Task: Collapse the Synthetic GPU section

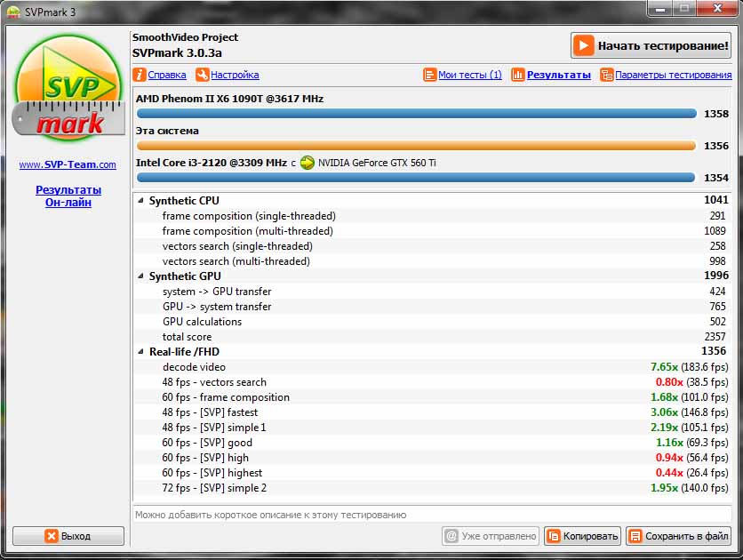Action: point(140,276)
